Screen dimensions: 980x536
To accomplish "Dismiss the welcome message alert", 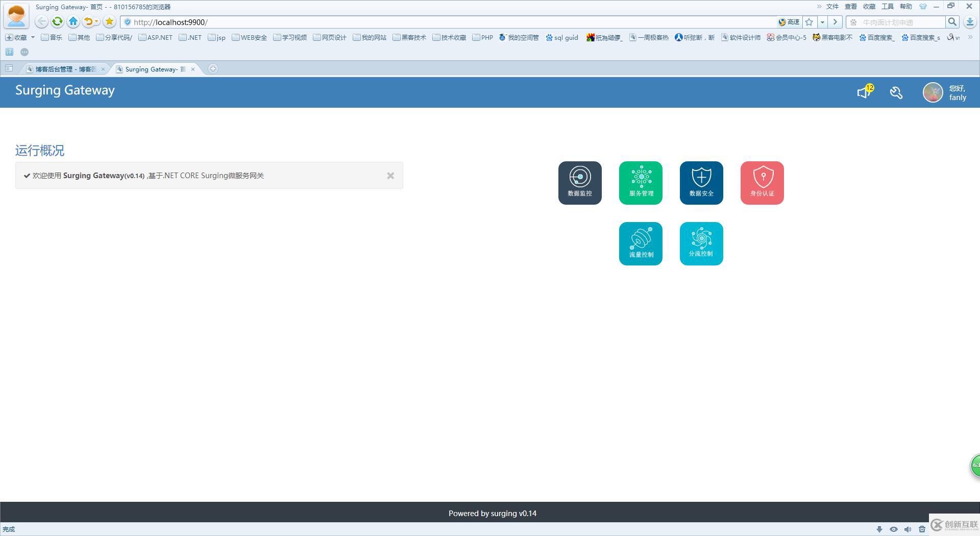I will [x=390, y=176].
